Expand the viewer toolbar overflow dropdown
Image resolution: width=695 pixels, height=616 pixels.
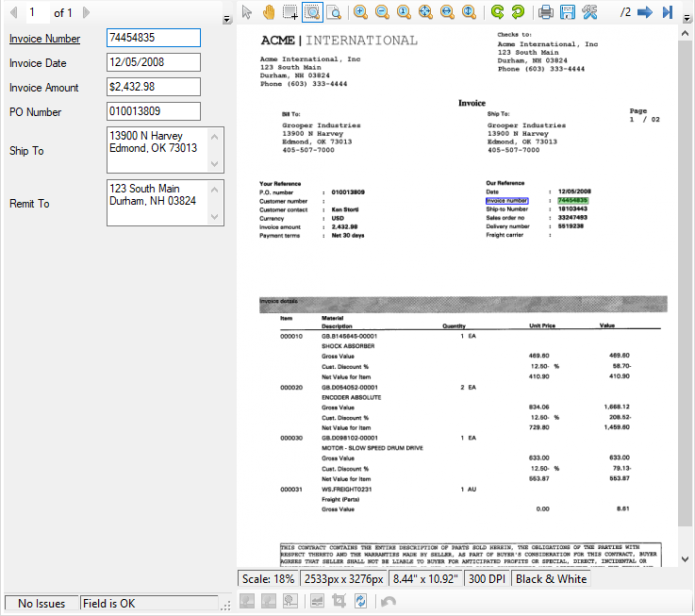[x=687, y=17]
